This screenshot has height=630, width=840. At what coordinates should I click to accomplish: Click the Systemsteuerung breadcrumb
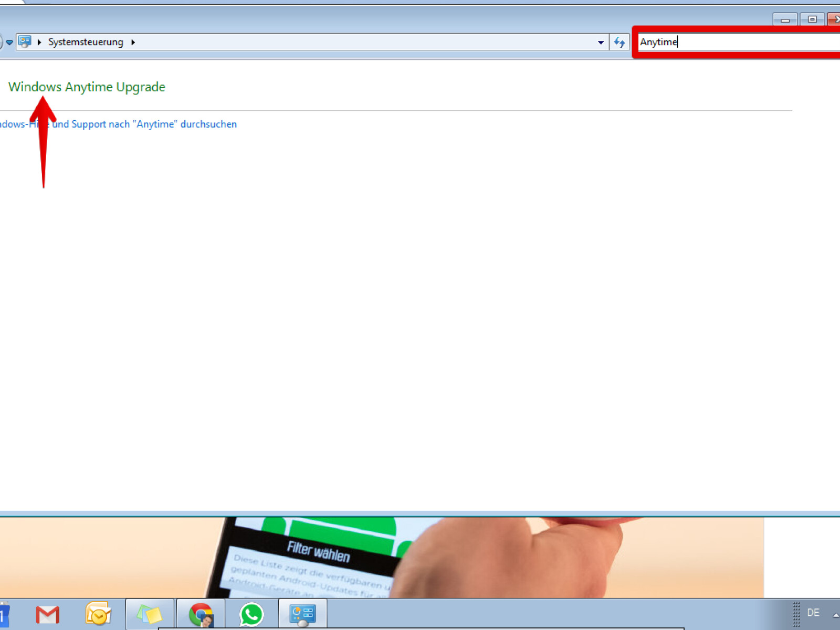[x=86, y=42]
